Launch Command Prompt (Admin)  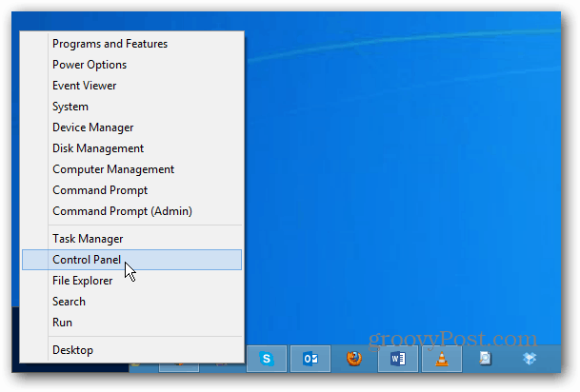[x=131, y=211]
